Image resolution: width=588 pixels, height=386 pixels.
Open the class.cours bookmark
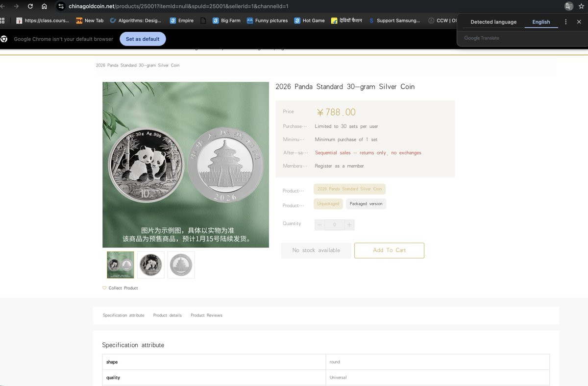(x=43, y=21)
